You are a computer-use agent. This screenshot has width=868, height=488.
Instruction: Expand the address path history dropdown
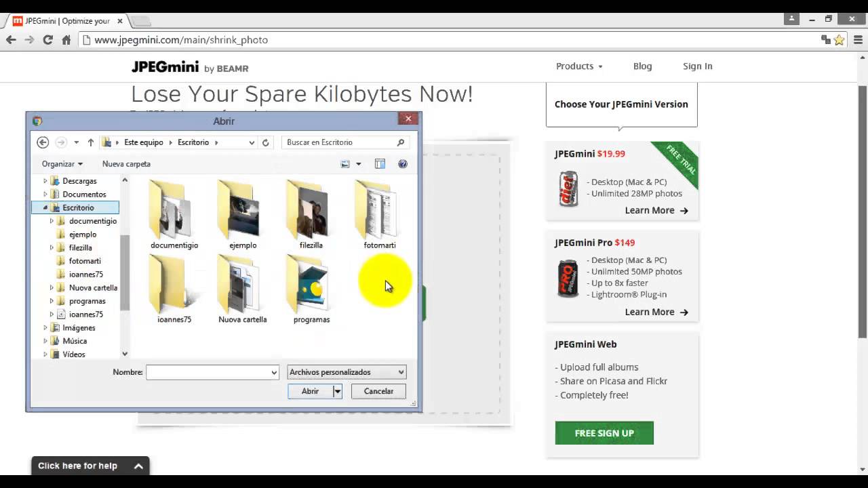[252, 142]
